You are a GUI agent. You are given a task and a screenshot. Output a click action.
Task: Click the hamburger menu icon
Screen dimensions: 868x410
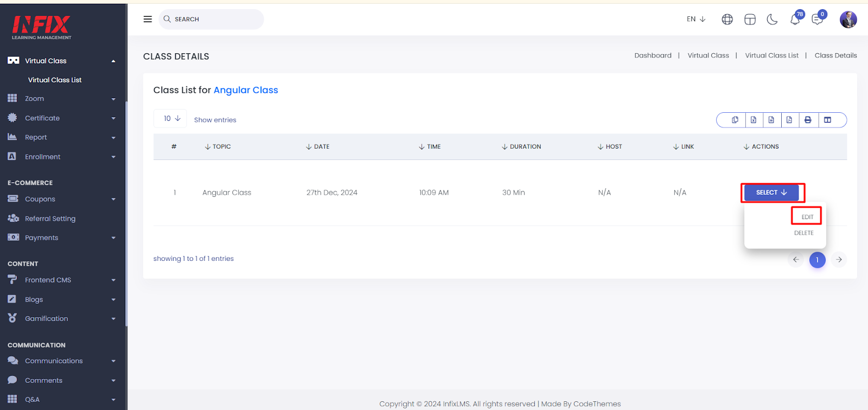click(x=148, y=19)
